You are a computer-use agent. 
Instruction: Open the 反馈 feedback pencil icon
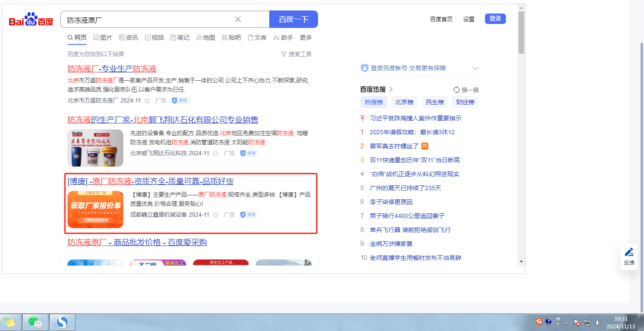629,252
